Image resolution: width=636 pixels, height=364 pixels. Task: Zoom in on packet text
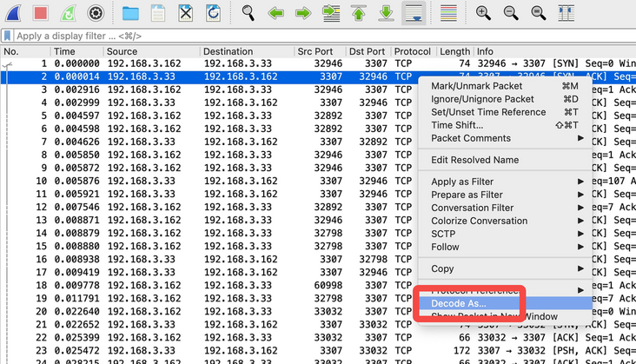point(483,13)
